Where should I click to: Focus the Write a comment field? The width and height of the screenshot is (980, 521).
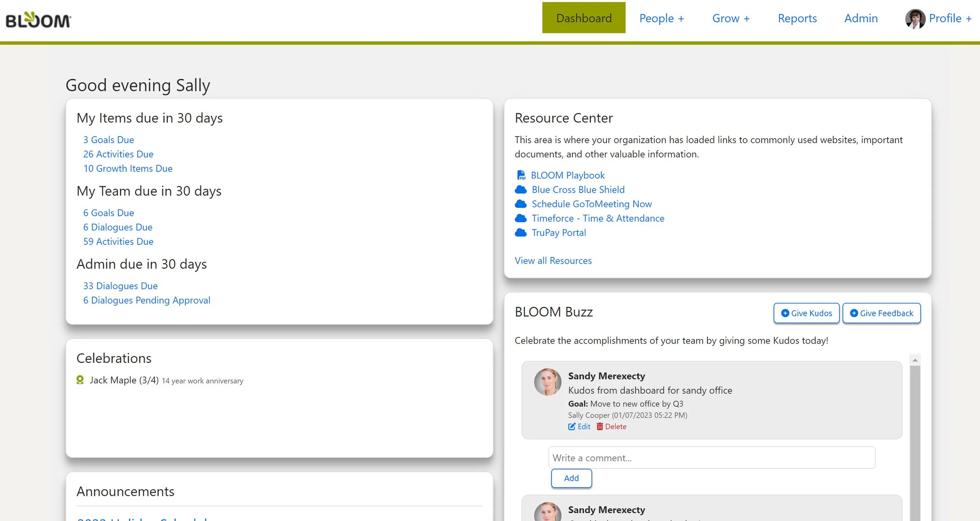711,457
